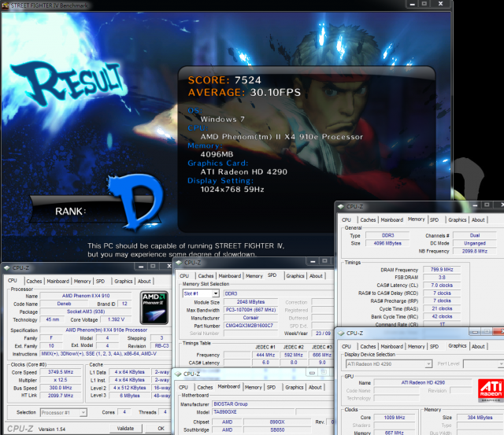Click the ATI Radeon logo in the Graphics window
The width and height of the screenshot is (504, 435).
[x=491, y=390]
